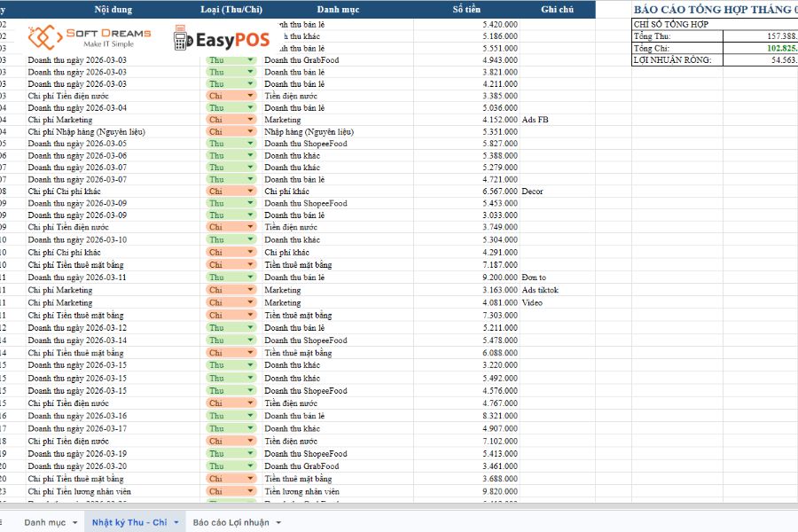Select the Tổng Thu: label cell
The height and width of the screenshot is (532, 798).
pos(677,36)
